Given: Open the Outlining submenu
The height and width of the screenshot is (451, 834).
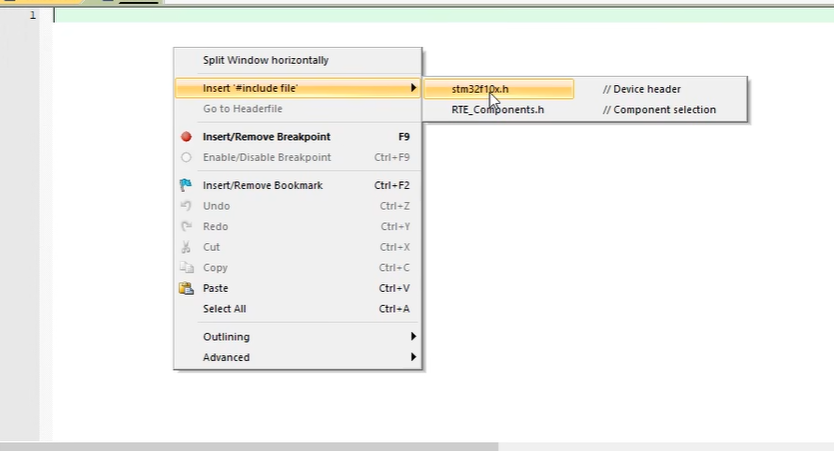Looking at the screenshot, I should 298,337.
